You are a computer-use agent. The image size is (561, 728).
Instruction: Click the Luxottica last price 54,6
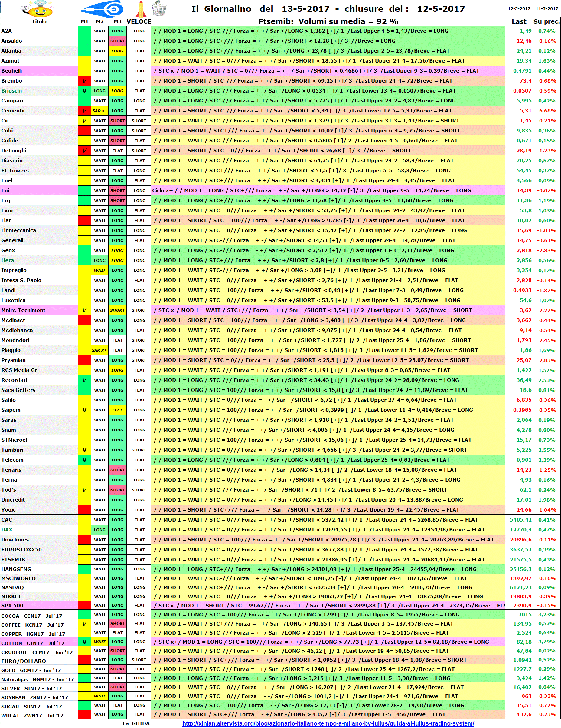pos(526,300)
